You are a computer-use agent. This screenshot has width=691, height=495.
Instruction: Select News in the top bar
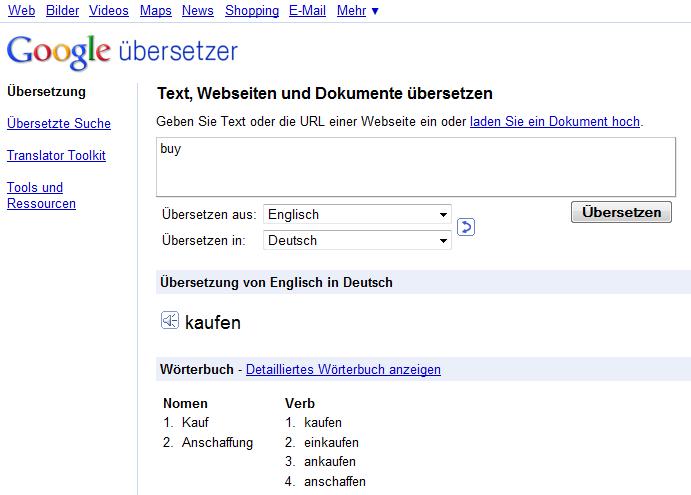[x=198, y=11]
